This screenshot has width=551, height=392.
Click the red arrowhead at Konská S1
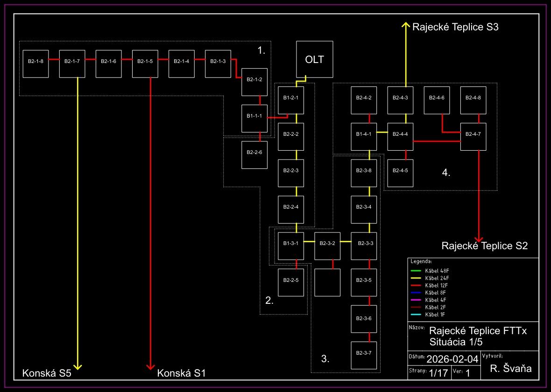[150, 365]
